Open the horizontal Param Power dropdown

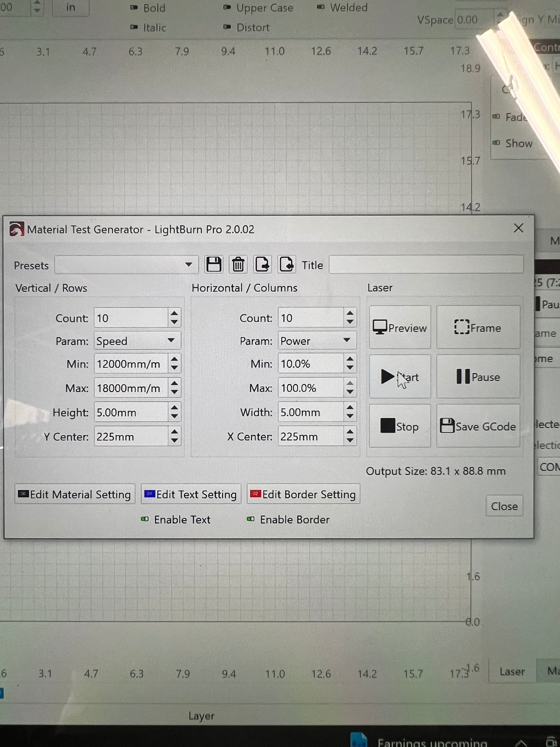tap(317, 341)
